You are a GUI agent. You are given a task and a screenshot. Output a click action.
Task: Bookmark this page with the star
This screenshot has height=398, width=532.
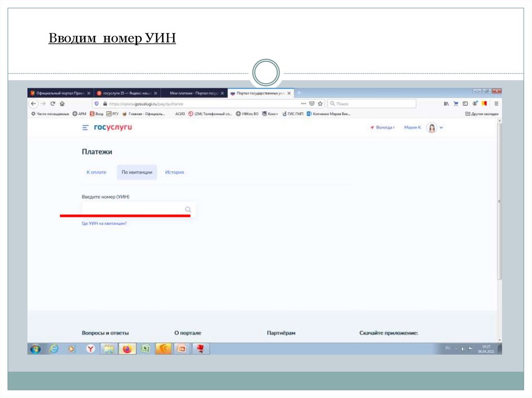tap(320, 103)
